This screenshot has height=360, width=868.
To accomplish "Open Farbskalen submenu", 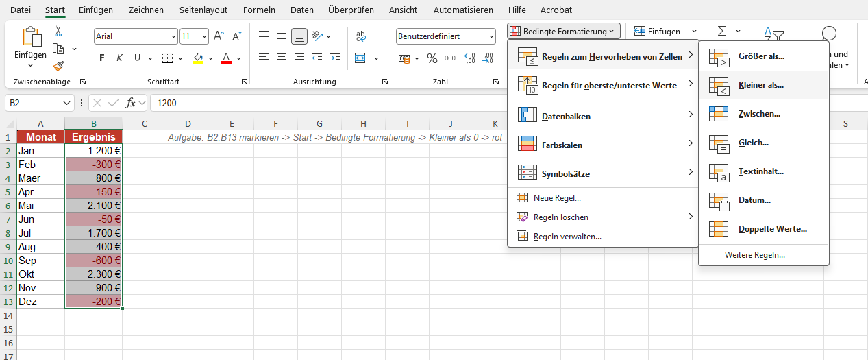I will (x=603, y=143).
